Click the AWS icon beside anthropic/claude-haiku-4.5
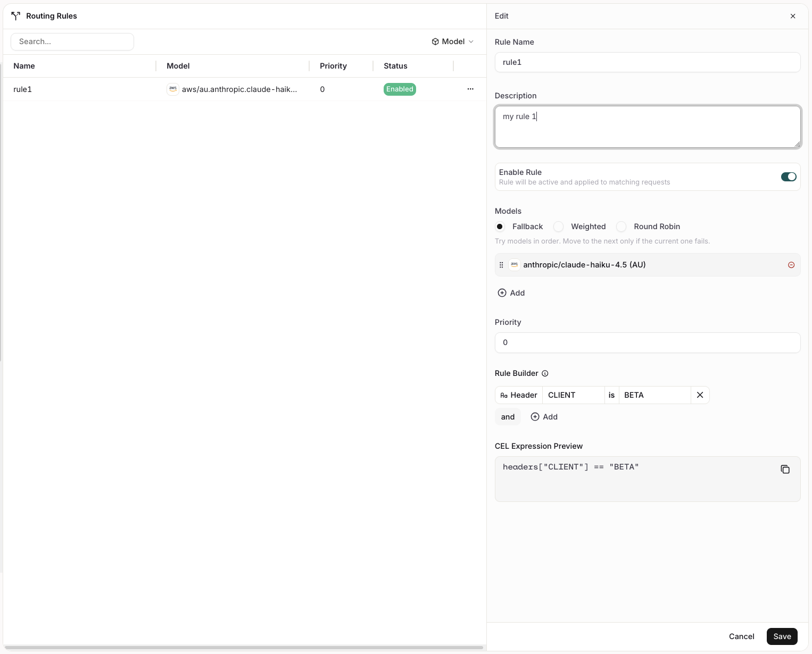Image resolution: width=812 pixels, height=654 pixels. coord(515,265)
